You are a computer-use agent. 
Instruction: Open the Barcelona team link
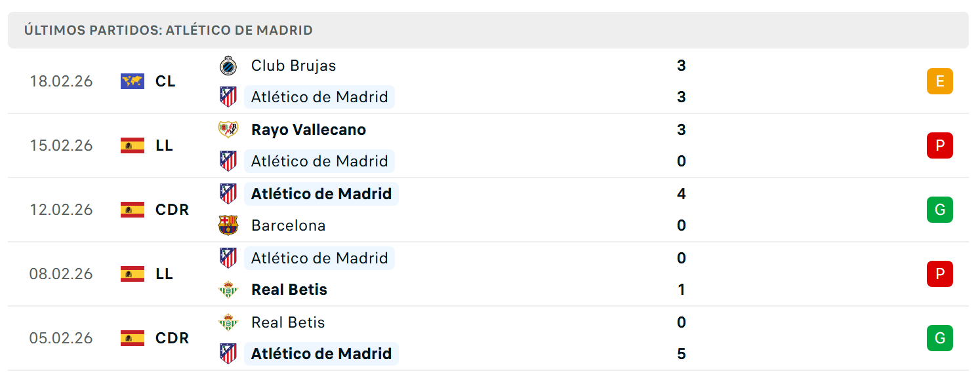pyautogui.click(x=288, y=225)
